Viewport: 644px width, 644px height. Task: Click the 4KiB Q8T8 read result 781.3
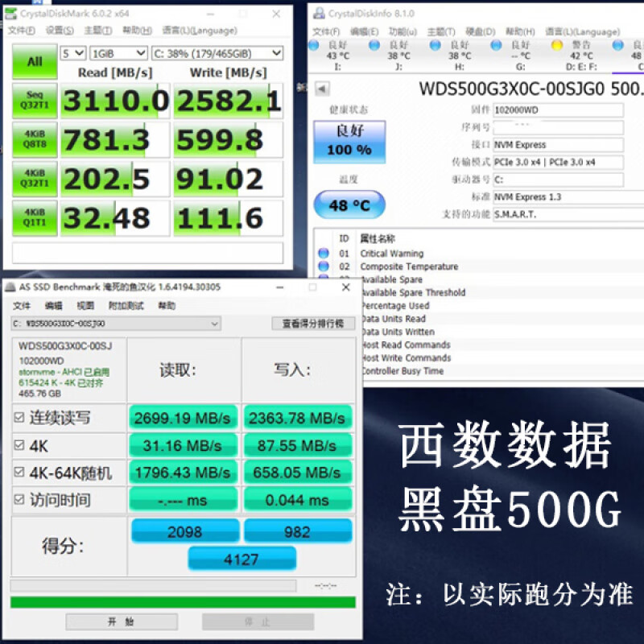click(x=115, y=139)
